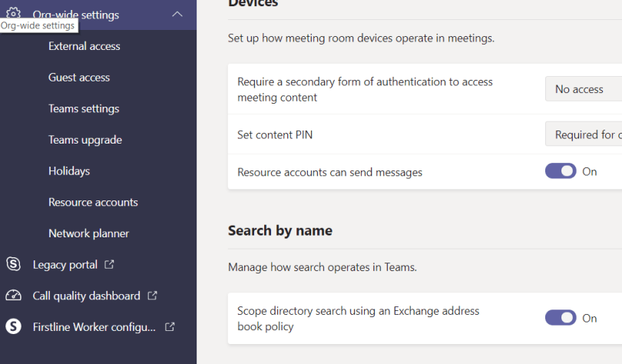Click external link icon beside Firstline Worker
The image size is (622, 364).
170,326
